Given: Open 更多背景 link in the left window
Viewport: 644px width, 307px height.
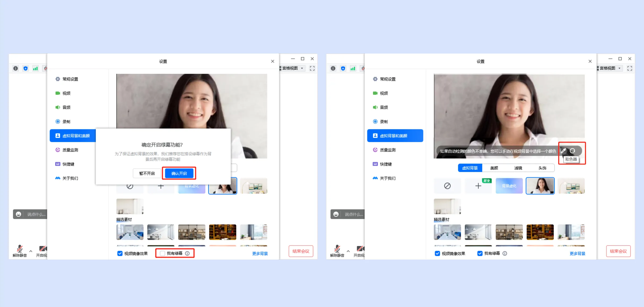Looking at the screenshot, I should click(260, 254).
